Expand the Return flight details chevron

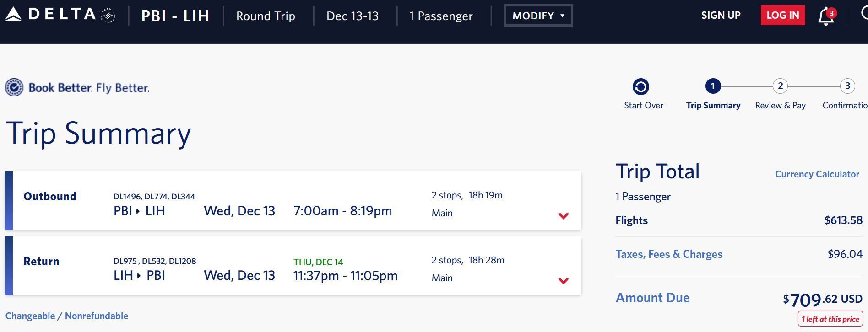[564, 280]
